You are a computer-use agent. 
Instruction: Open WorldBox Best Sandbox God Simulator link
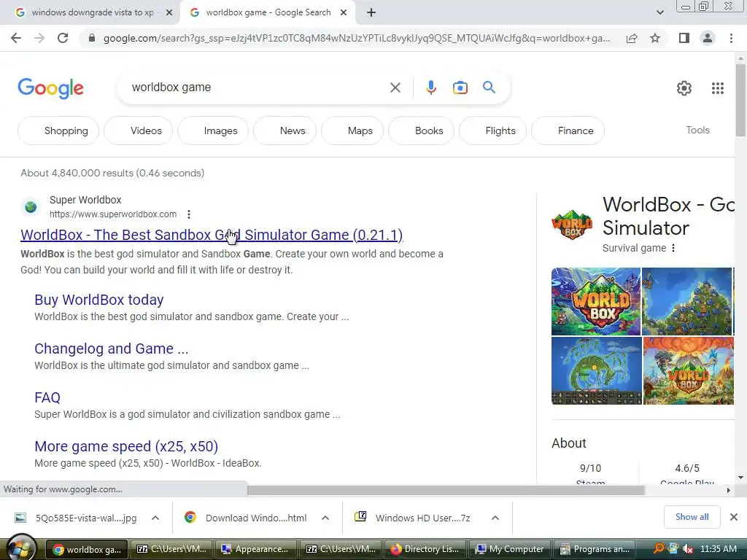[212, 235]
